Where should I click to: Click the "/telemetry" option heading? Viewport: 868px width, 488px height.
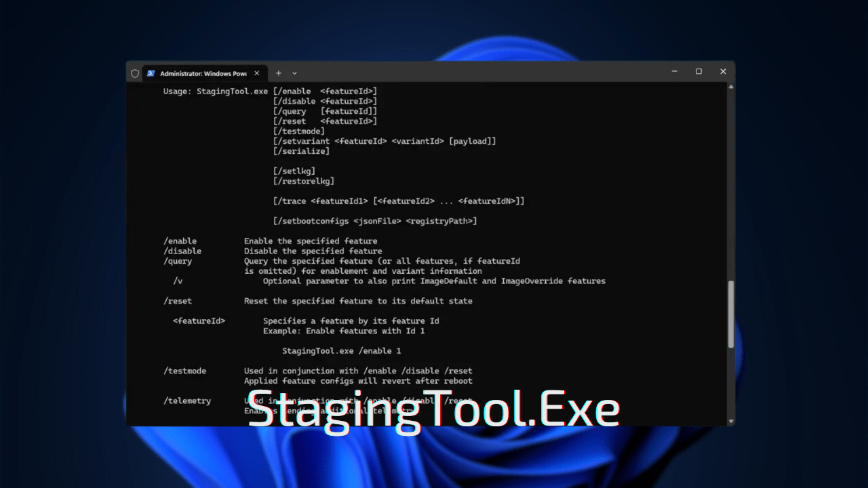(187, 401)
